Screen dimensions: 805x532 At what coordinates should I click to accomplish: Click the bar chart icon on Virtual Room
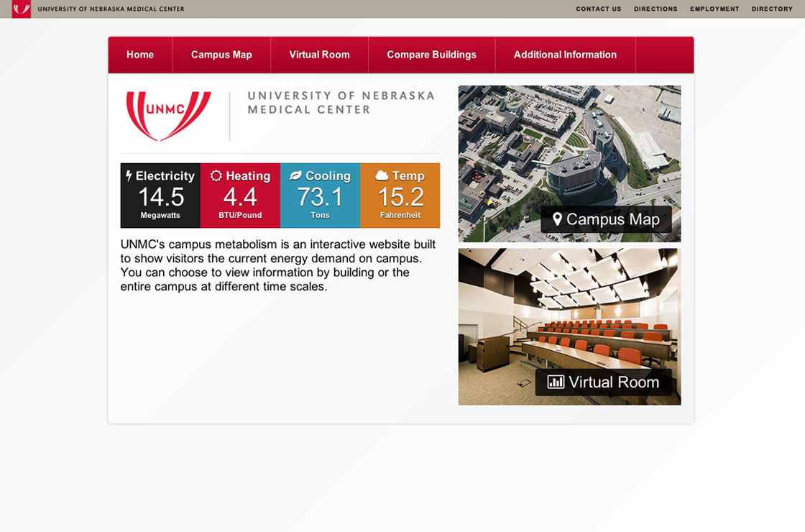pos(556,382)
